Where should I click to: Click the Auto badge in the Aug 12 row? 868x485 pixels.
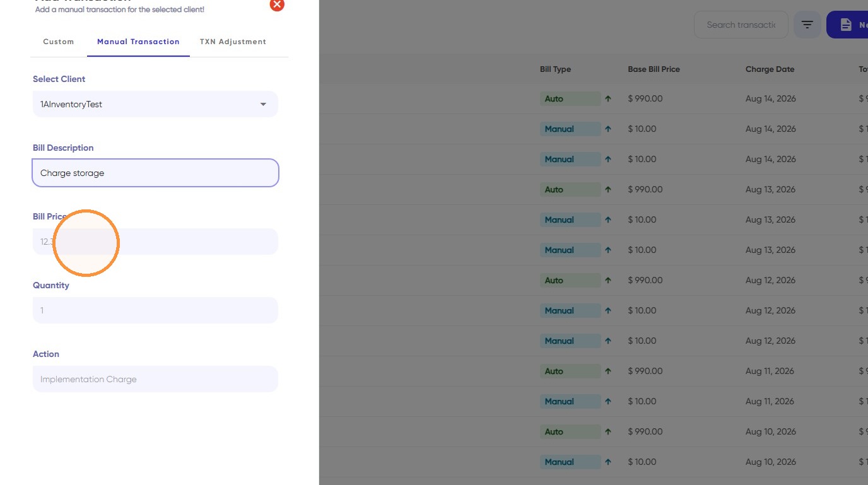pyautogui.click(x=570, y=280)
